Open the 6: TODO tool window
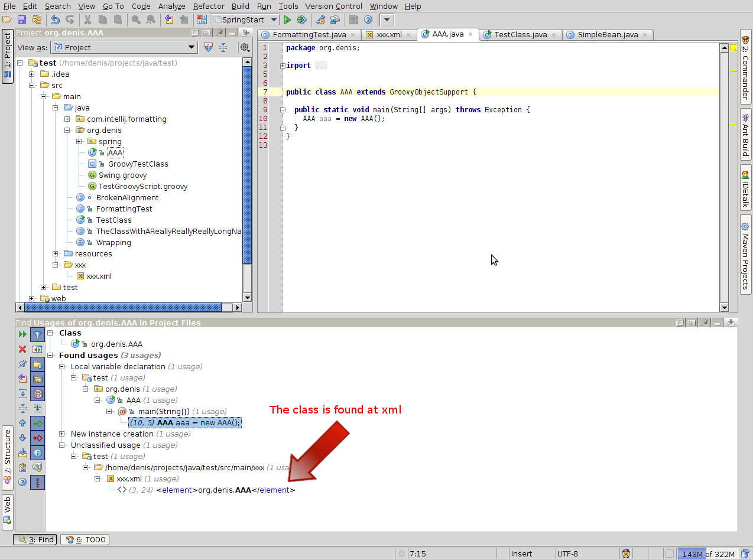 pyautogui.click(x=85, y=539)
